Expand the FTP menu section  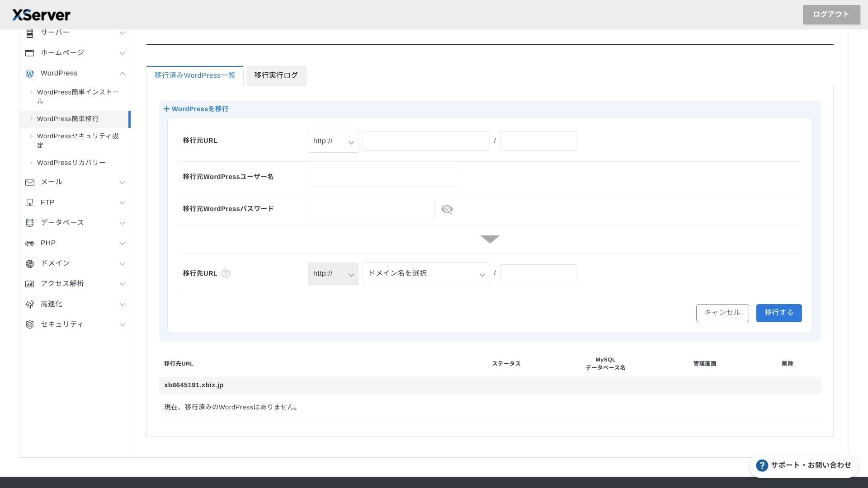pos(122,203)
